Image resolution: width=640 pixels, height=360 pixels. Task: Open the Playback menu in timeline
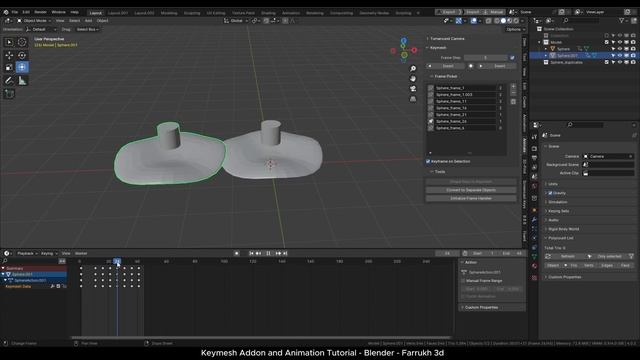pyautogui.click(x=26, y=253)
